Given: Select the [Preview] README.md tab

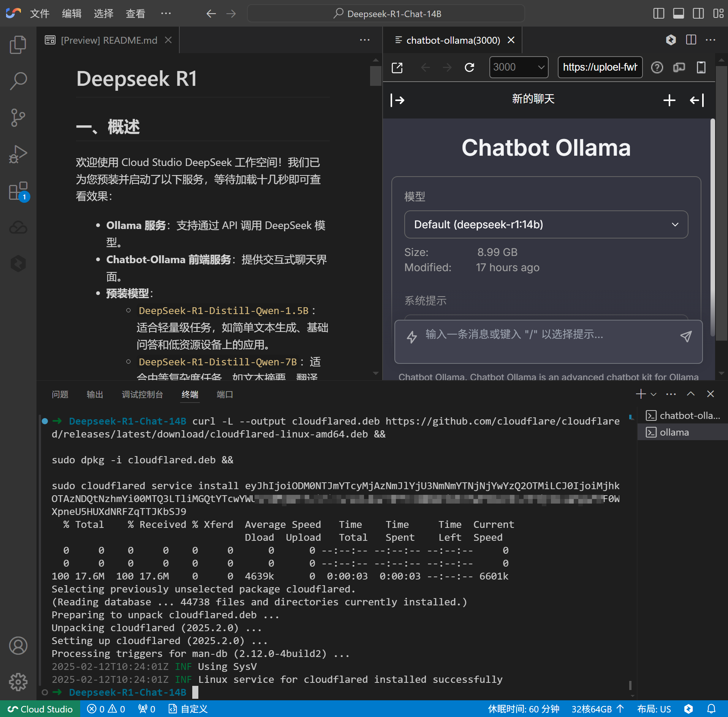Looking at the screenshot, I should [109, 40].
